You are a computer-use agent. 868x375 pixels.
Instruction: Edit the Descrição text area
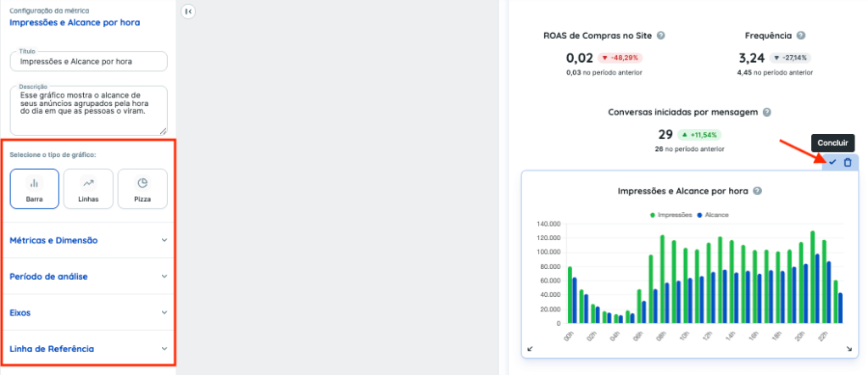[88, 110]
